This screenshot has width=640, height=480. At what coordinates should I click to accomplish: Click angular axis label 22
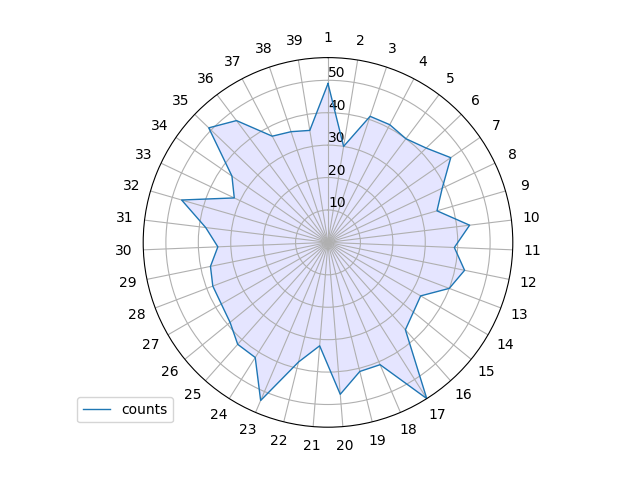278,440
